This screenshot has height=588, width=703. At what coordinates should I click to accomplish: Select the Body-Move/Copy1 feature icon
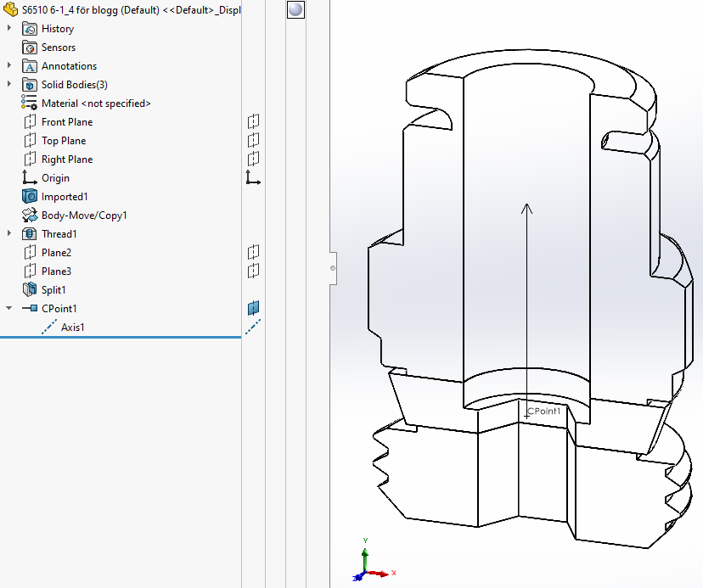29,216
